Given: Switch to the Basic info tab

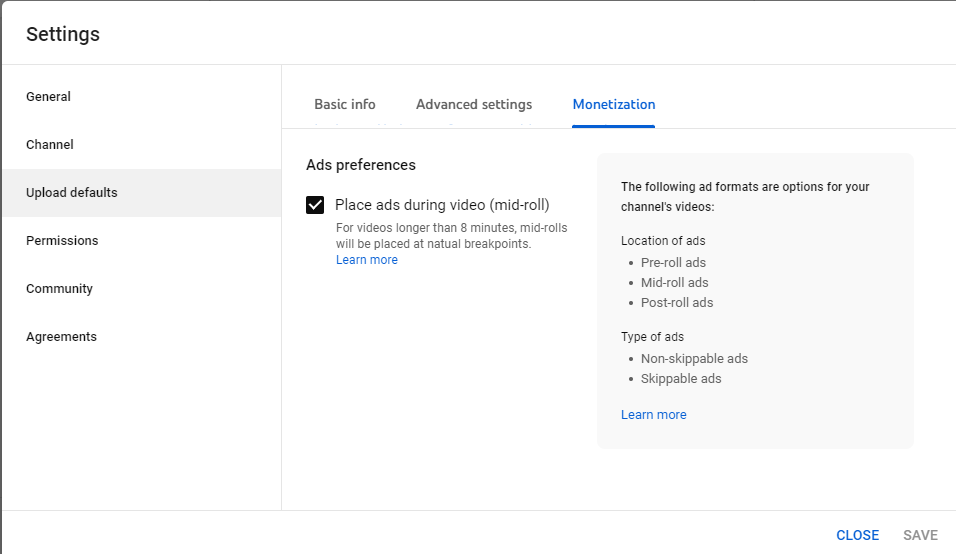Looking at the screenshot, I should (x=345, y=104).
